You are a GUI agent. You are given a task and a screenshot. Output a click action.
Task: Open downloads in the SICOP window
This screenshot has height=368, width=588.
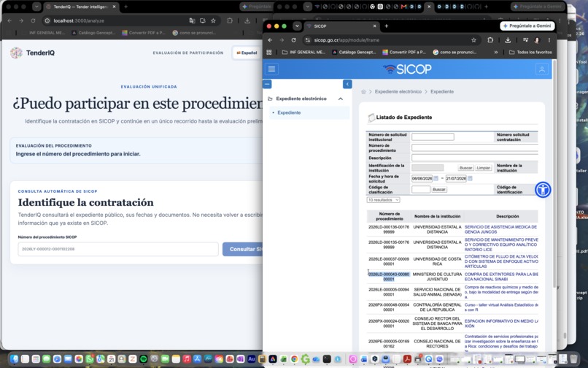508,40
